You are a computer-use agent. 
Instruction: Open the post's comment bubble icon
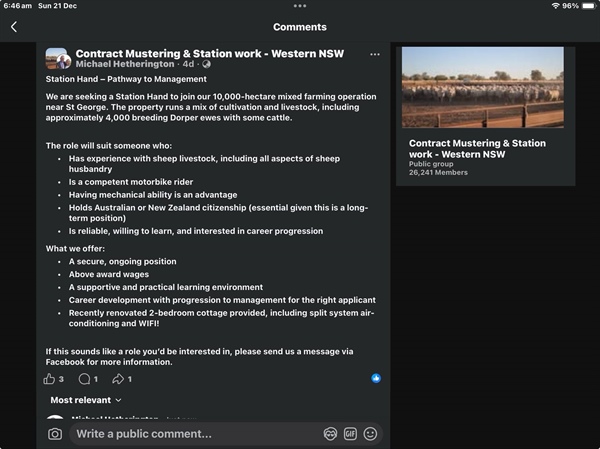[84, 379]
